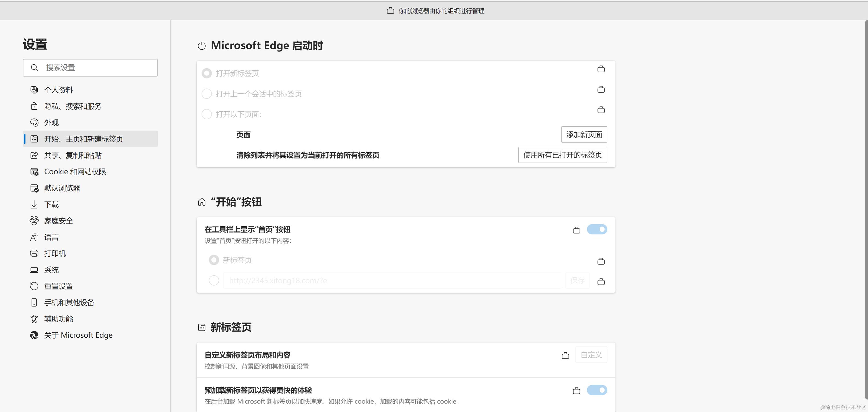Click the 辅助功能 accessibility icon

pos(34,319)
